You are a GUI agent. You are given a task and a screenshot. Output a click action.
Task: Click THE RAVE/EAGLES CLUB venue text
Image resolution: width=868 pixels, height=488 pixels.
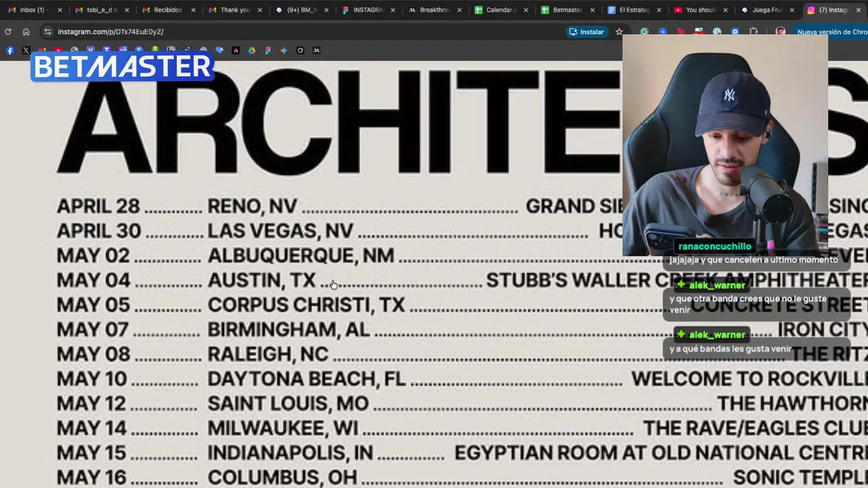755,428
